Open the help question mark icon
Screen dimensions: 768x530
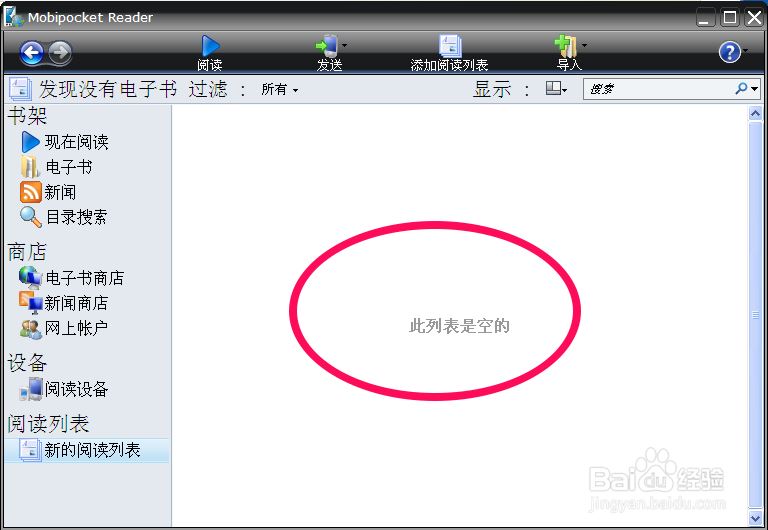point(729,52)
